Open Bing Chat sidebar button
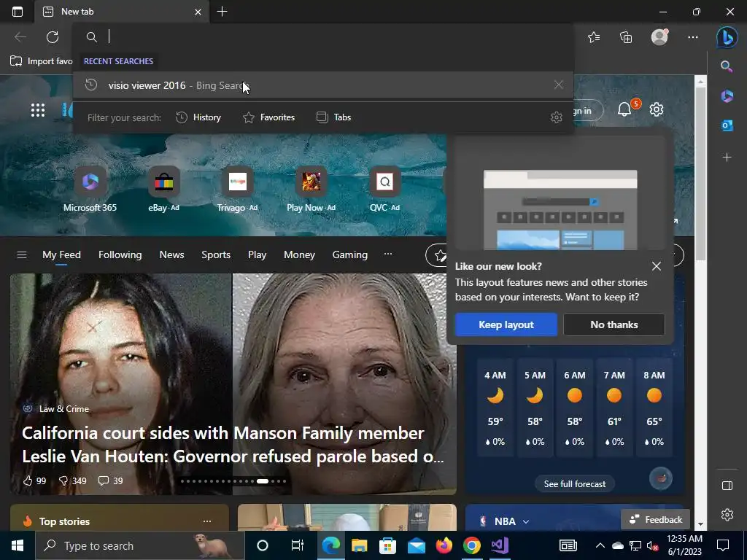 (x=727, y=38)
